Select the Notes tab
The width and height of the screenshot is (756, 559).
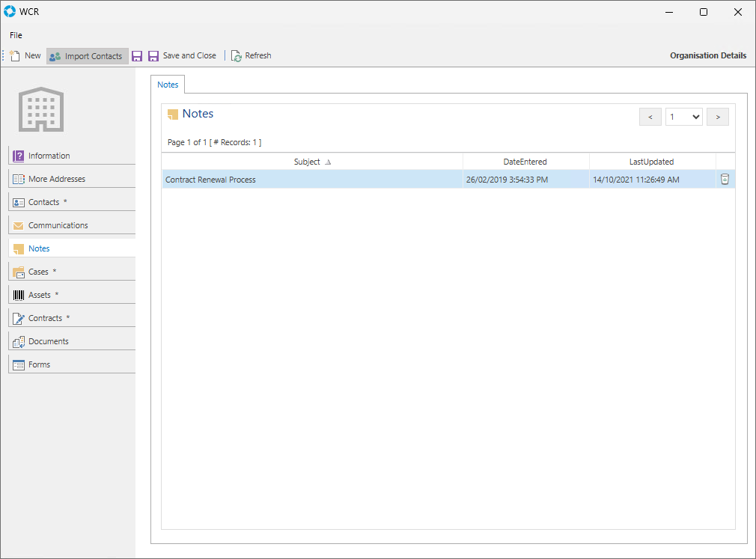coord(168,85)
